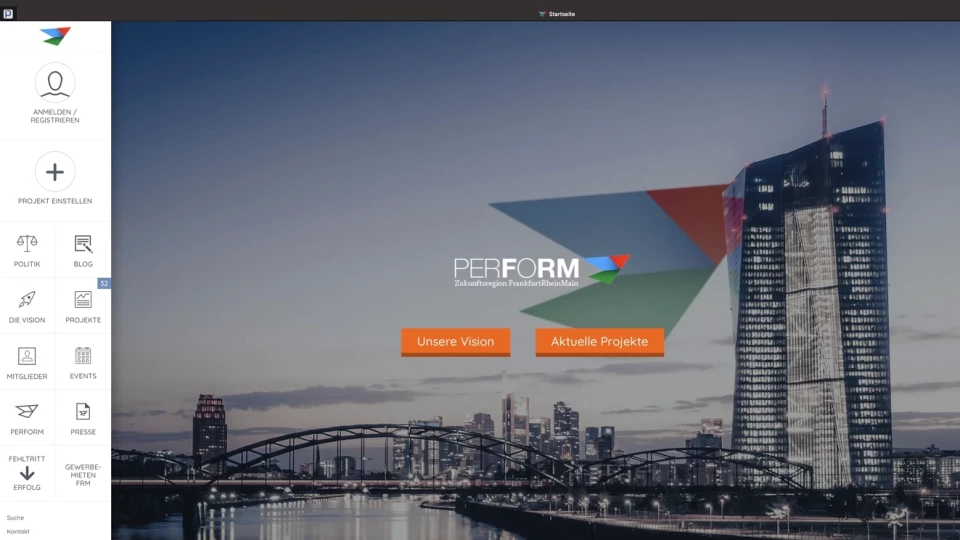
Task: Open the Events calendar icon
Action: tap(83, 356)
